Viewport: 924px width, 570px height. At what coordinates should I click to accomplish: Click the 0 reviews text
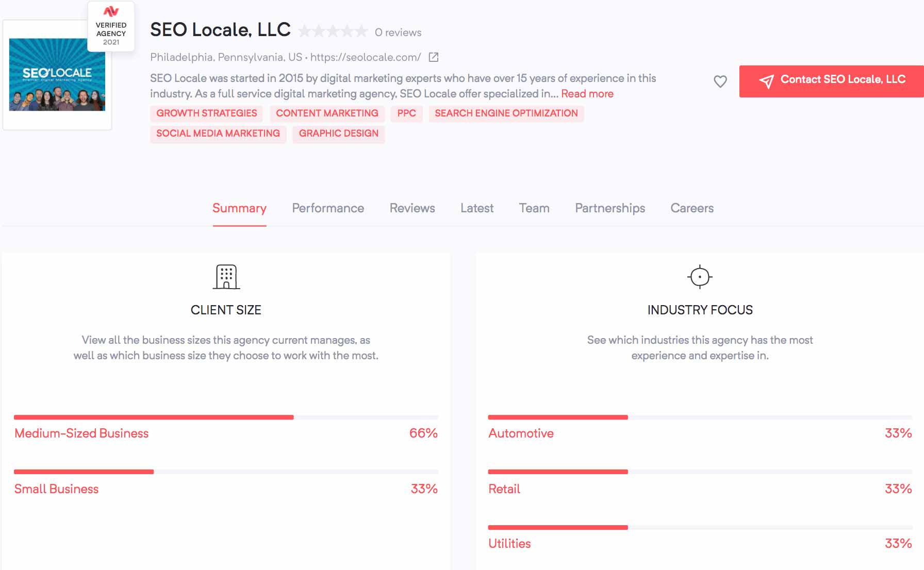(398, 32)
